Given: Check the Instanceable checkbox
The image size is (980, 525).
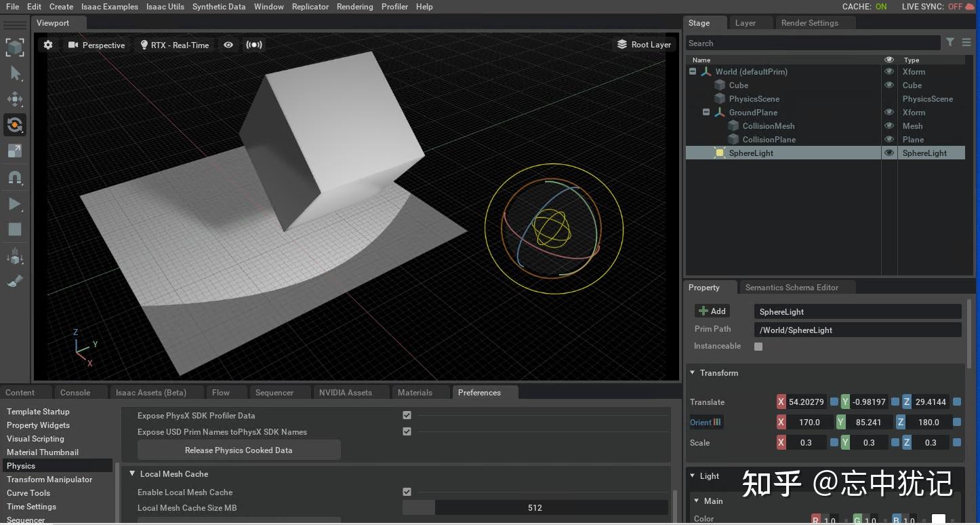Looking at the screenshot, I should pos(758,347).
